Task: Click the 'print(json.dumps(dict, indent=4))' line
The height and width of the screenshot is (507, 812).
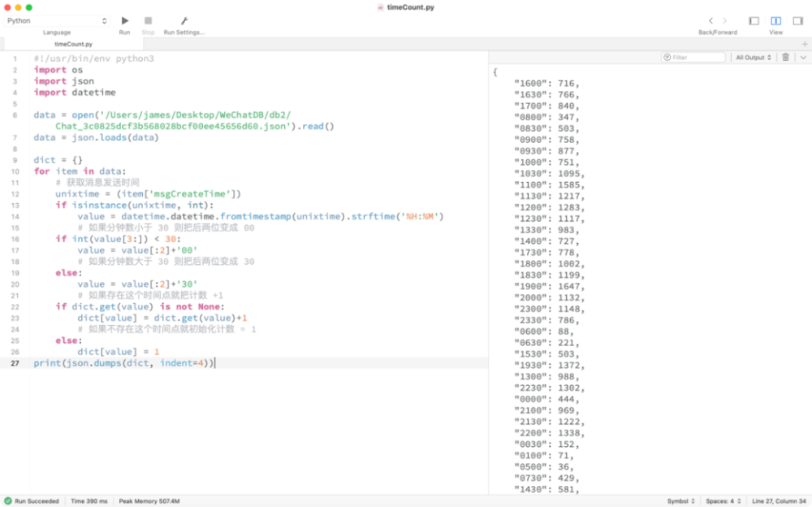Action: pyautogui.click(x=123, y=363)
